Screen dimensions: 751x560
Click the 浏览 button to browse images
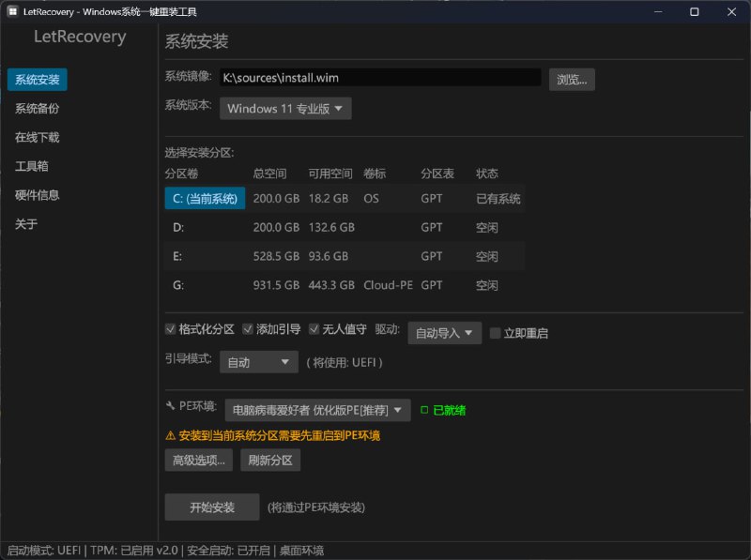(x=572, y=79)
